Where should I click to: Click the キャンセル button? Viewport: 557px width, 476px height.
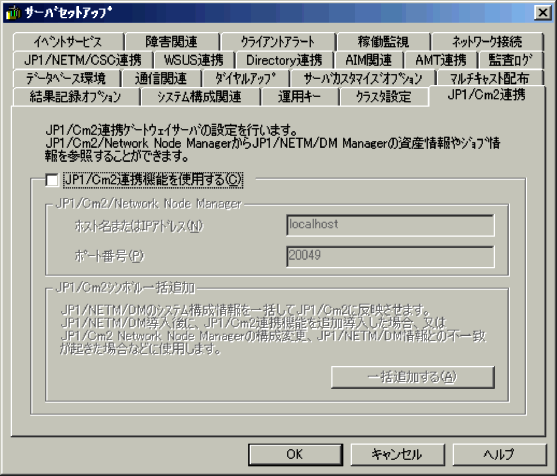click(x=398, y=454)
